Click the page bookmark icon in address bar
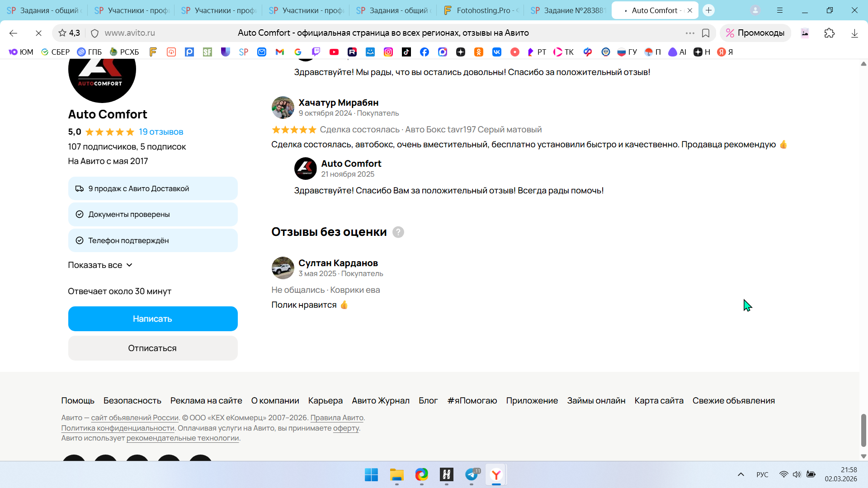The image size is (868, 488). click(x=706, y=33)
